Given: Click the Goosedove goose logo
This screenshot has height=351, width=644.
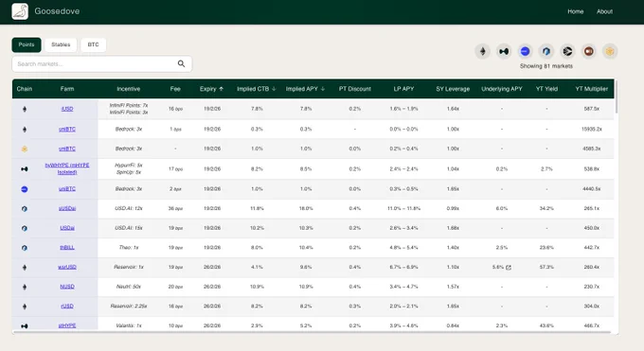Looking at the screenshot, I should pyautogui.click(x=20, y=11).
